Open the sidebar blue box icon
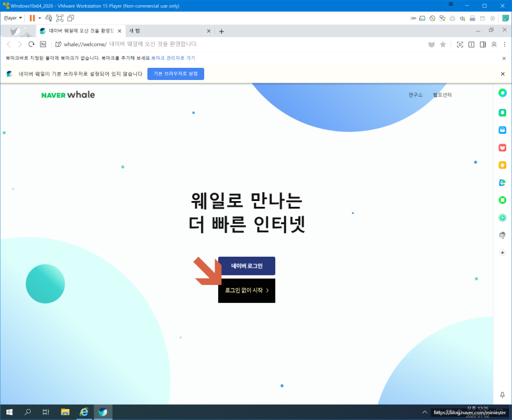Image resolution: width=512 pixels, height=420 pixels. pyautogui.click(x=502, y=130)
